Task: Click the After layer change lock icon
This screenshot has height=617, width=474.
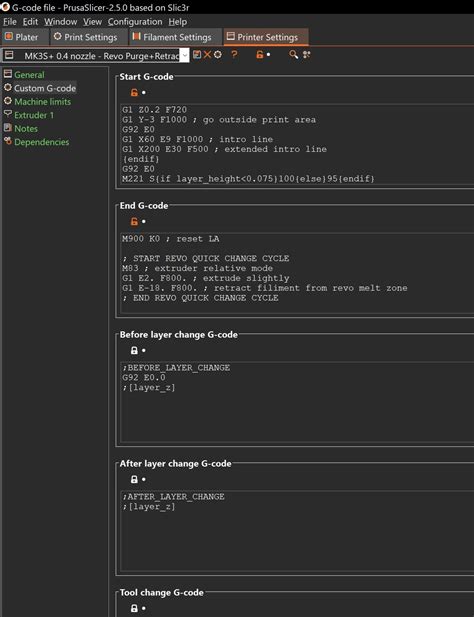Action: (134, 479)
